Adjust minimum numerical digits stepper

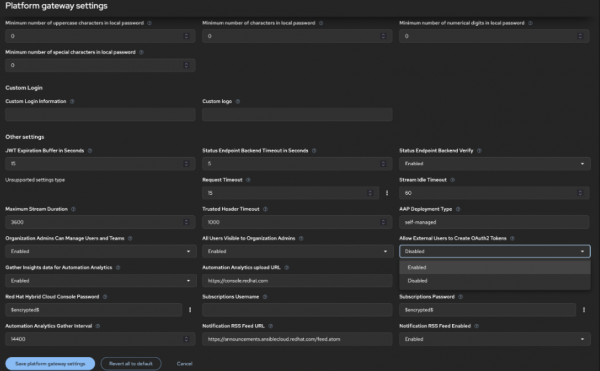[580, 36]
